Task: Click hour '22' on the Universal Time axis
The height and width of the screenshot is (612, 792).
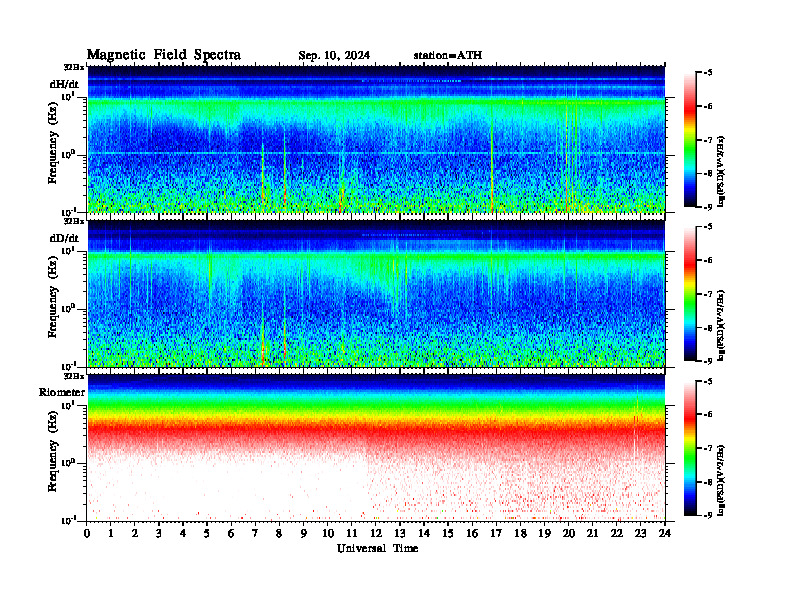Action: click(616, 533)
